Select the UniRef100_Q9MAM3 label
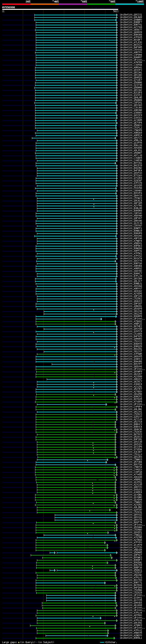 (131, 339)
